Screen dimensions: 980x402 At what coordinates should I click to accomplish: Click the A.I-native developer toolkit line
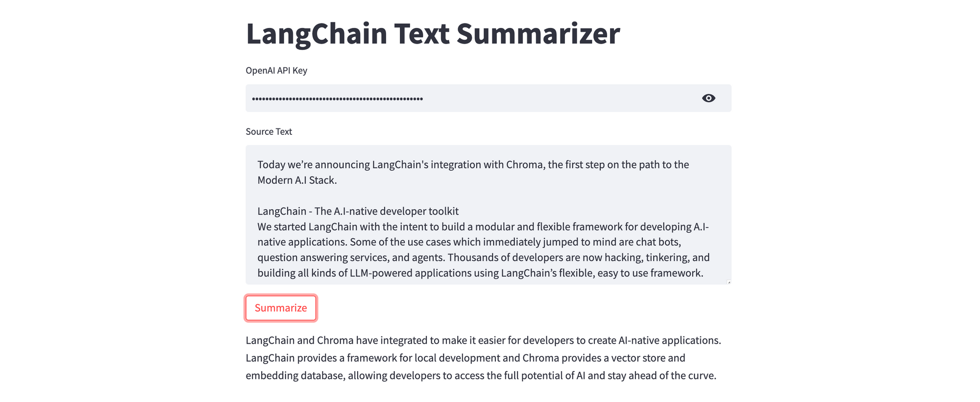[358, 211]
